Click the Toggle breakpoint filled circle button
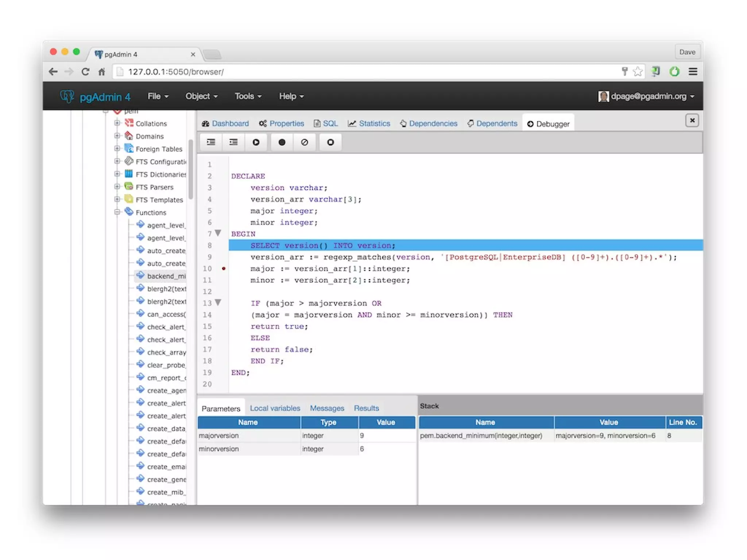 282,142
